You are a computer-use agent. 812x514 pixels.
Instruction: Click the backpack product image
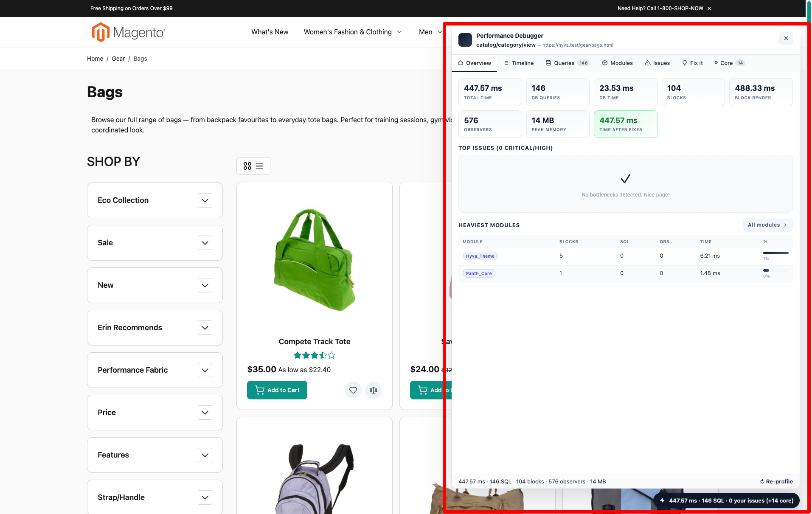pyautogui.click(x=315, y=479)
